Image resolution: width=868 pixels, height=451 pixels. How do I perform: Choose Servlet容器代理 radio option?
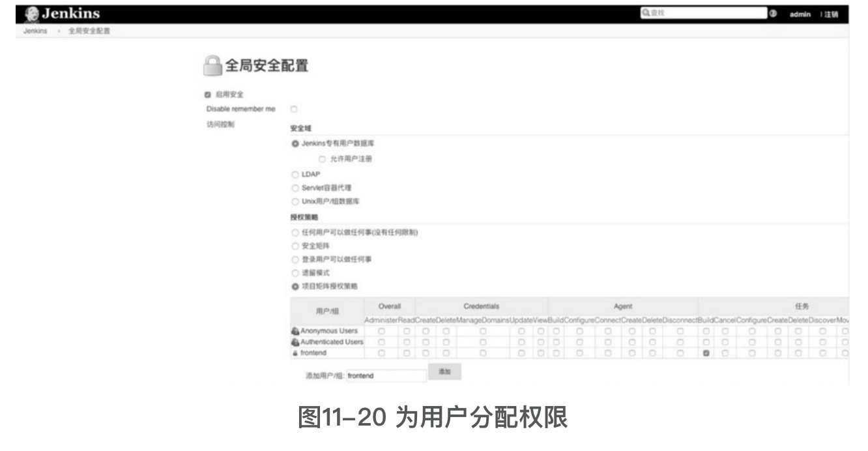tap(295, 188)
